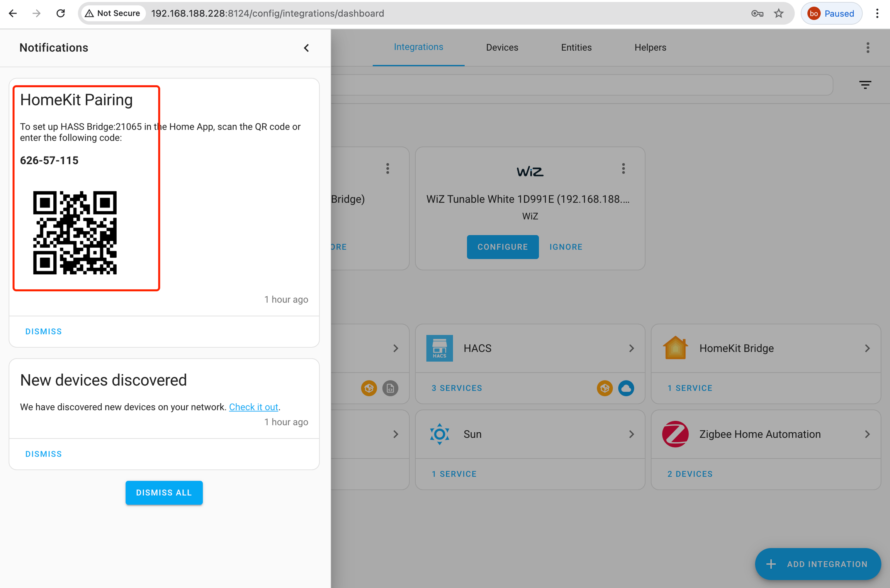Open the WiZ card three-dot menu
Viewport: 890px width, 588px height.
[x=623, y=168]
